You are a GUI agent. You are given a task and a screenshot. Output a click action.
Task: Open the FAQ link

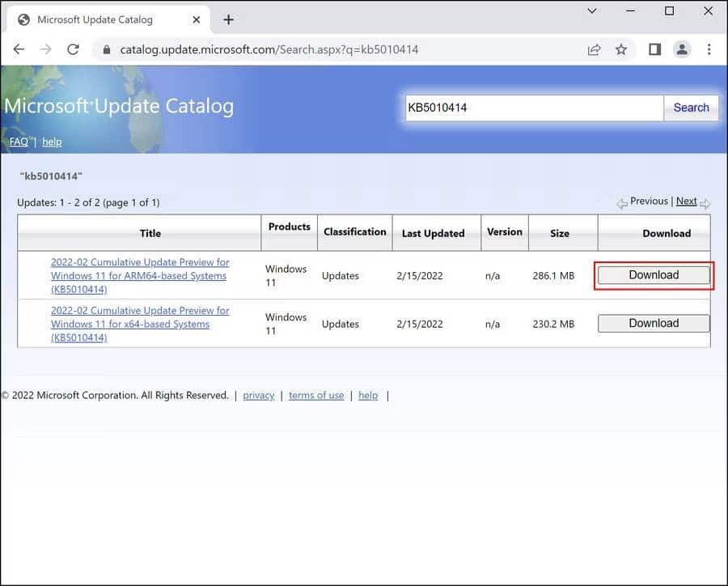pos(19,142)
